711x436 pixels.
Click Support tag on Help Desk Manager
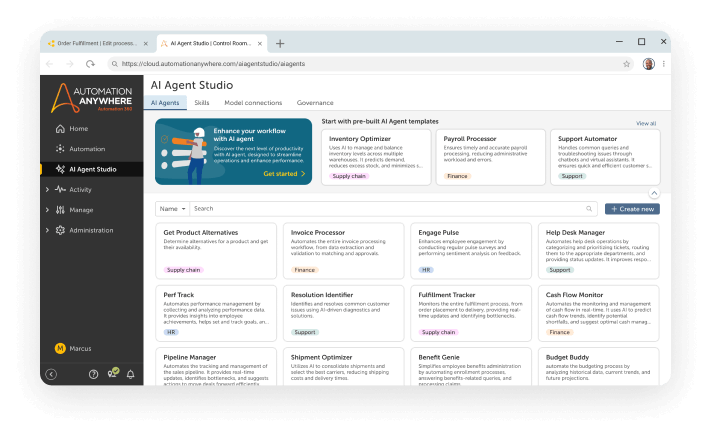click(x=560, y=270)
